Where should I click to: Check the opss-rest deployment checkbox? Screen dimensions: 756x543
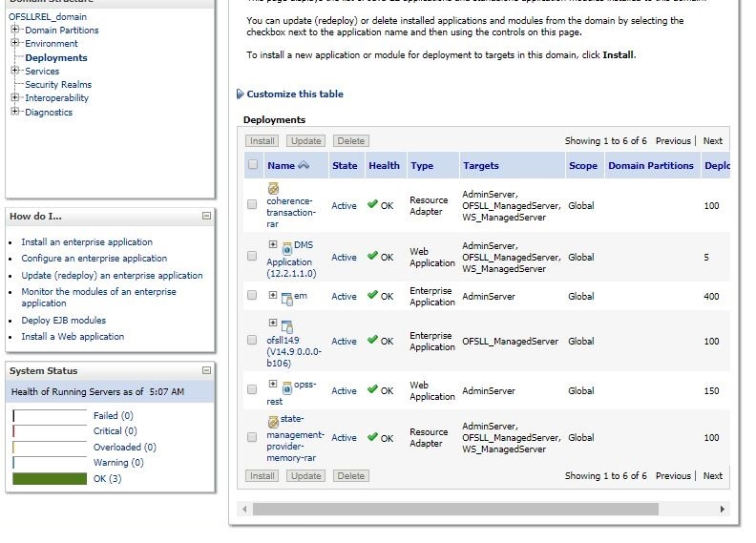pyautogui.click(x=252, y=389)
